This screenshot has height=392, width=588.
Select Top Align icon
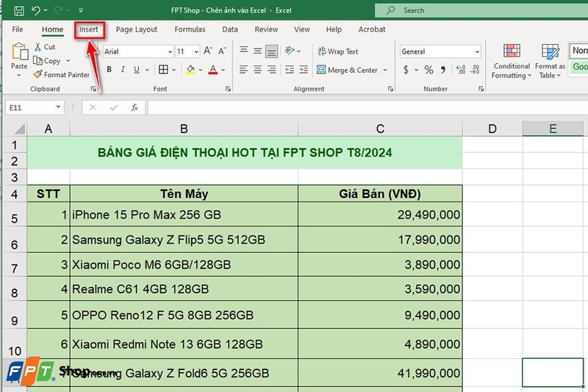point(244,50)
